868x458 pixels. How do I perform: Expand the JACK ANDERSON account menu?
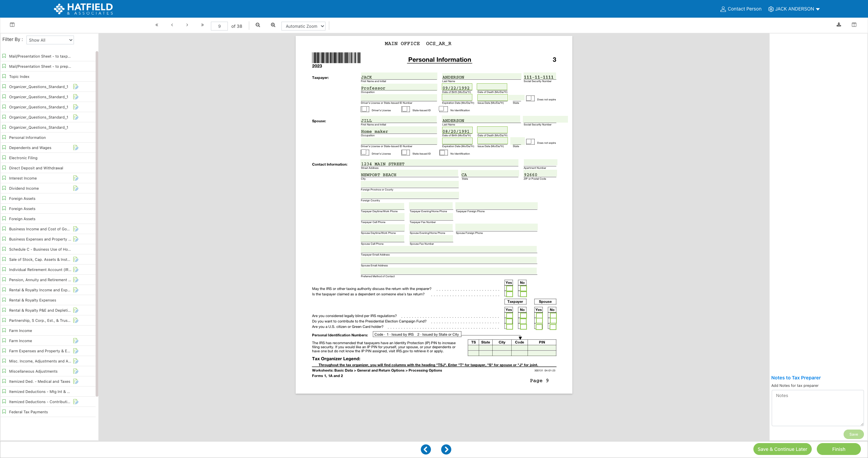tap(793, 9)
